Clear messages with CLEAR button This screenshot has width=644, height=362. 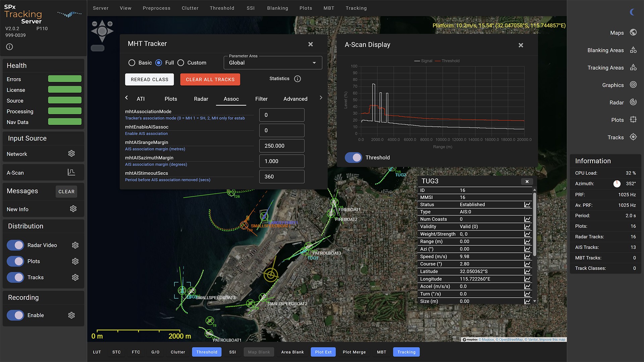click(66, 192)
